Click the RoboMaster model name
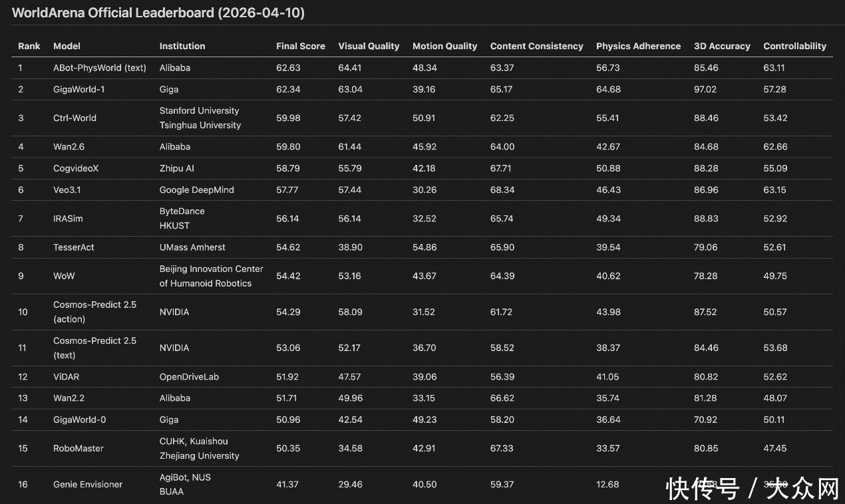The height and width of the screenshot is (504, 845). point(79,448)
